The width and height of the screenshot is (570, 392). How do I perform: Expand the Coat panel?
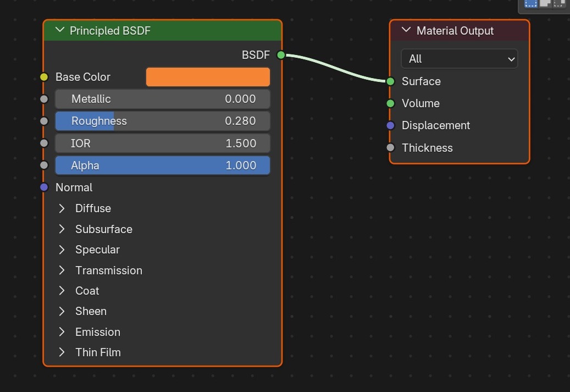tap(62, 290)
